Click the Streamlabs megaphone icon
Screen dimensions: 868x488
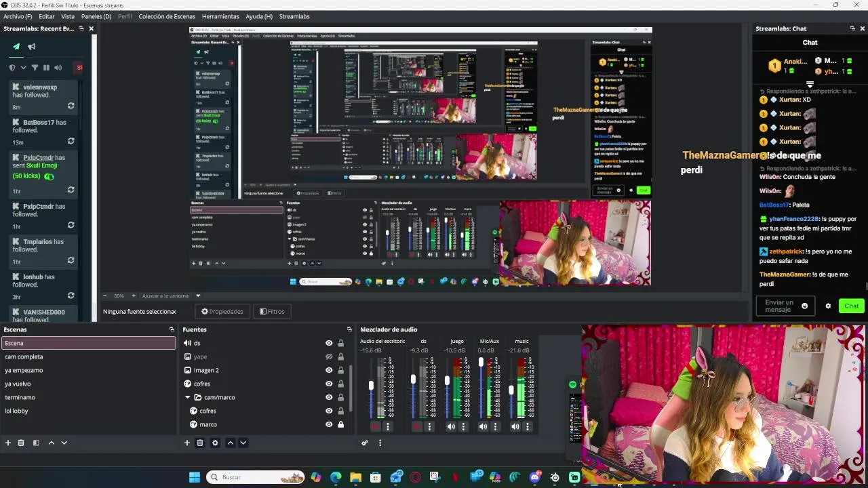coord(32,47)
